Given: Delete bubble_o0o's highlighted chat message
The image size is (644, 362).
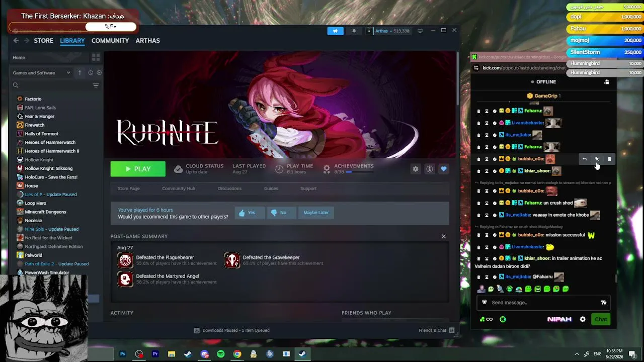Looking at the screenshot, I should pos(609,159).
